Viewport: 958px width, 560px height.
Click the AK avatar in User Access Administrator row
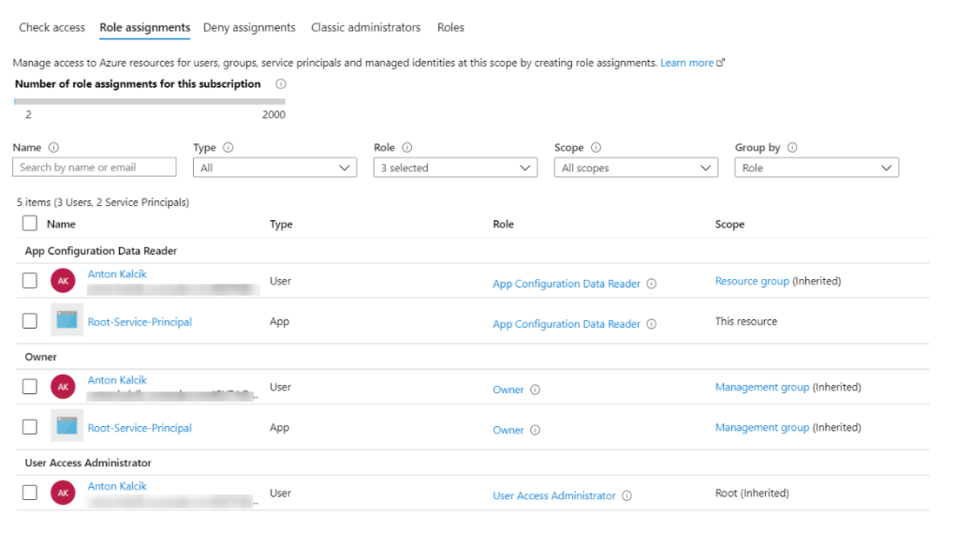(63, 493)
